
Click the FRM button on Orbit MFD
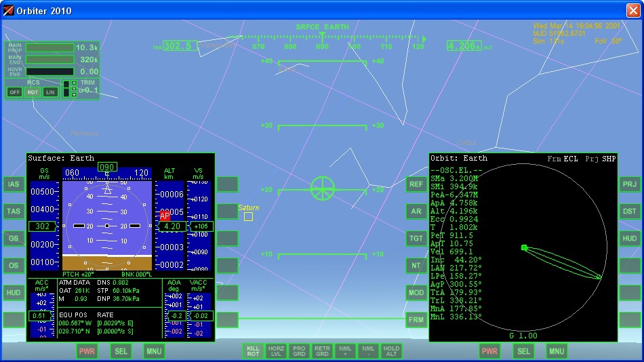(x=416, y=320)
